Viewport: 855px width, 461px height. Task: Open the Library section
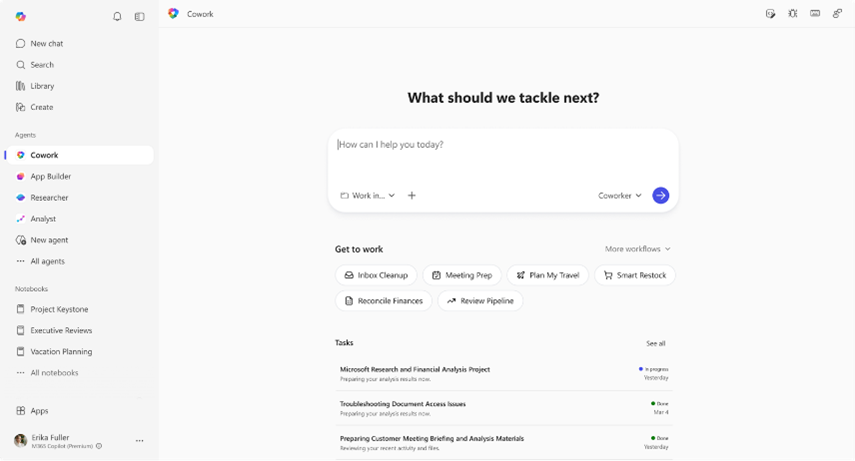79,86
